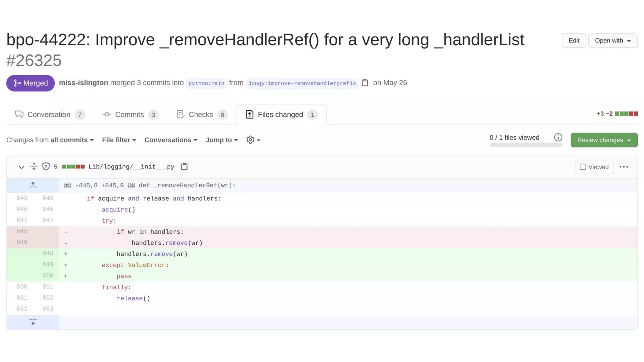This screenshot has width=644, height=362.
Task: Open the python:main branch link
Action: (206, 83)
